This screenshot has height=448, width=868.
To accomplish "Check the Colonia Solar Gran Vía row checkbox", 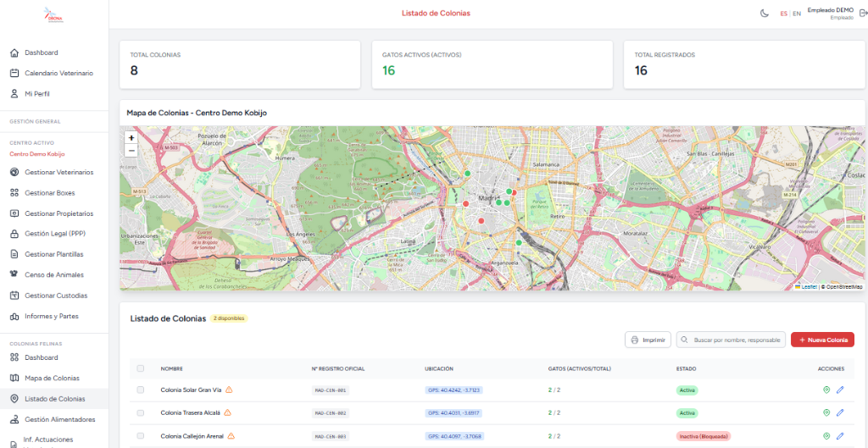I will coord(140,390).
